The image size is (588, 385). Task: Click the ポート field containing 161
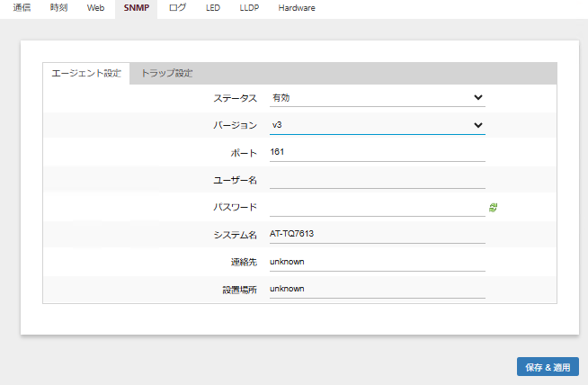click(x=377, y=152)
